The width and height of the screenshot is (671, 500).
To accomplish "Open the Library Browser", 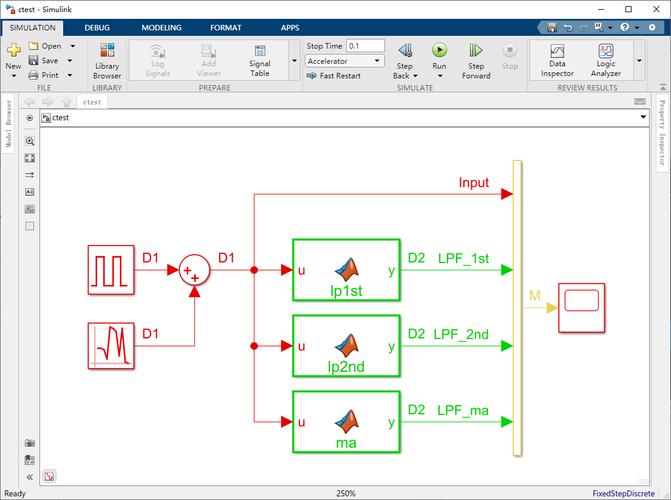I will 107,61.
